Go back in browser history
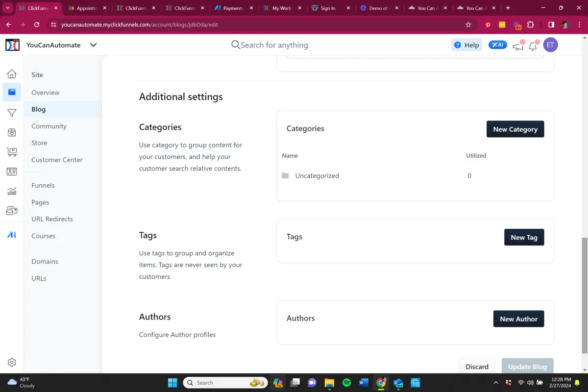 coord(9,24)
